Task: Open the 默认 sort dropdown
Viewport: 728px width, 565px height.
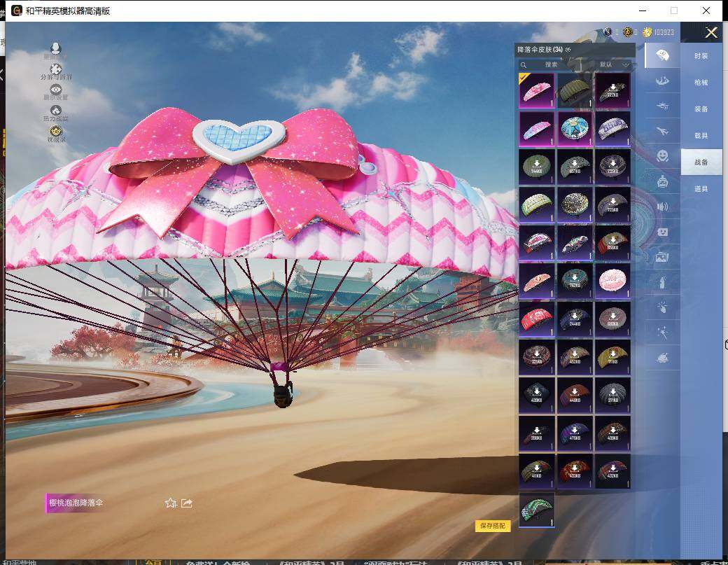Action: click(613, 64)
